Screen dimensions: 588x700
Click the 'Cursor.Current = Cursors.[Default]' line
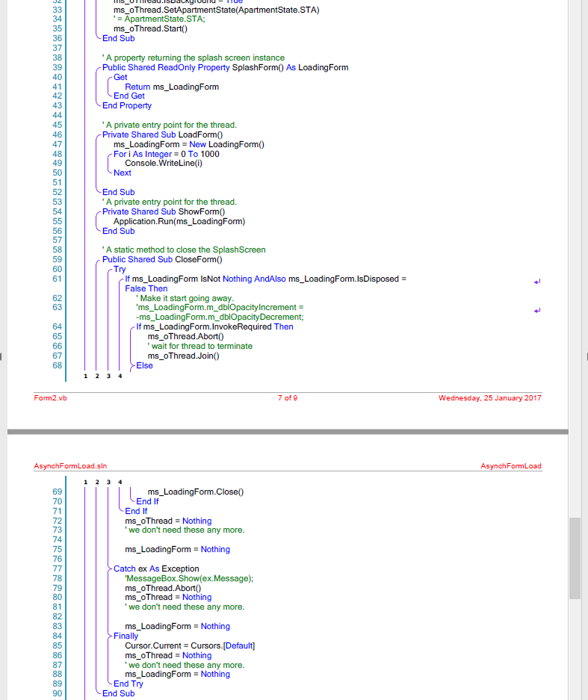tap(190, 645)
